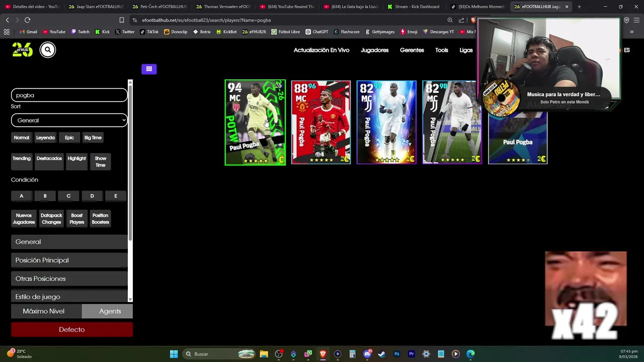The width and height of the screenshot is (644, 362).
Task: Open the Twitter bookmark
Action: pos(124,32)
